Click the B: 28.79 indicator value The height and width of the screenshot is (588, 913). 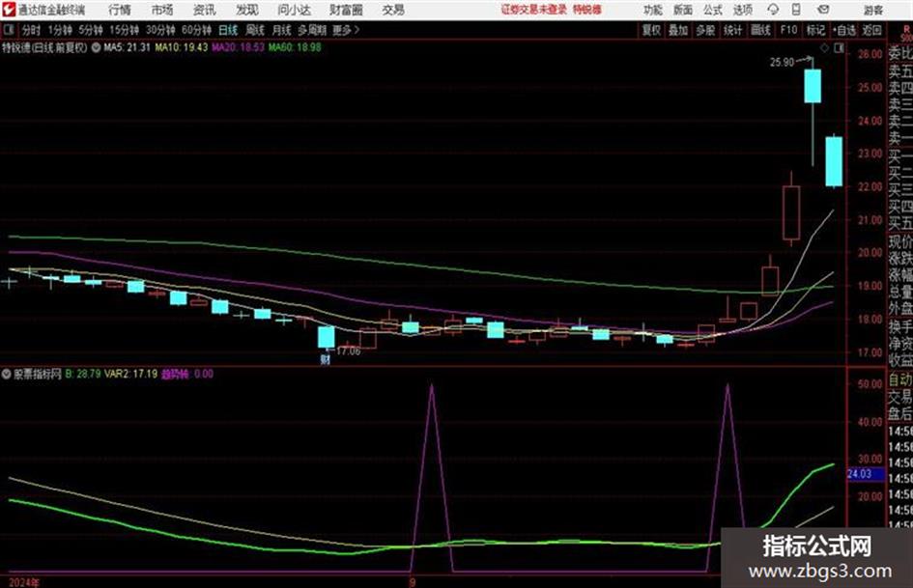coord(83,374)
